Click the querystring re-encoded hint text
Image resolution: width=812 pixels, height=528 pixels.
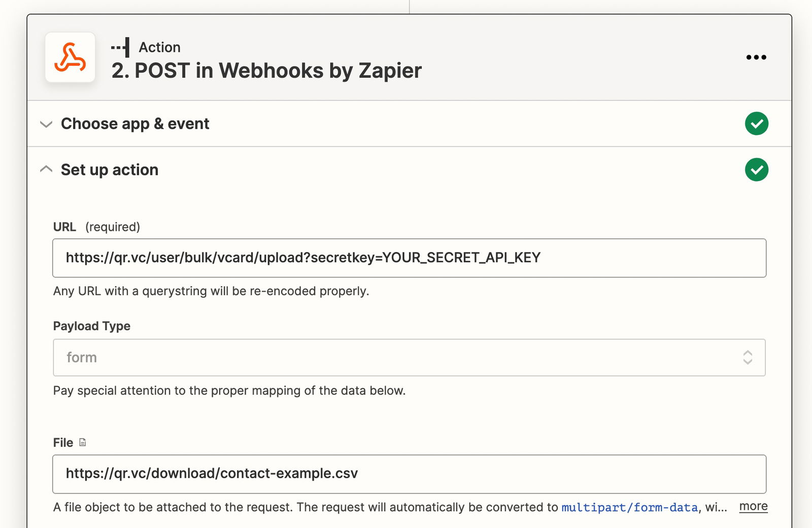(x=211, y=291)
